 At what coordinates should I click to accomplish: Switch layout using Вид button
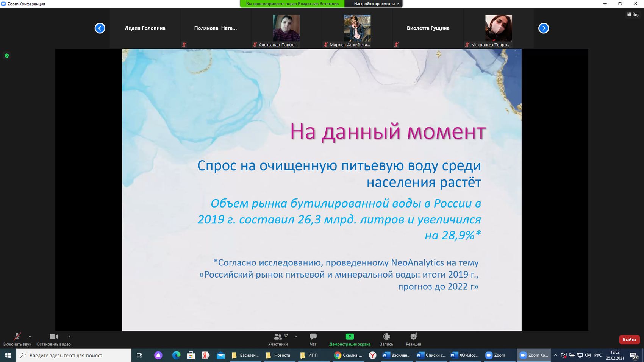pyautogui.click(x=633, y=14)
